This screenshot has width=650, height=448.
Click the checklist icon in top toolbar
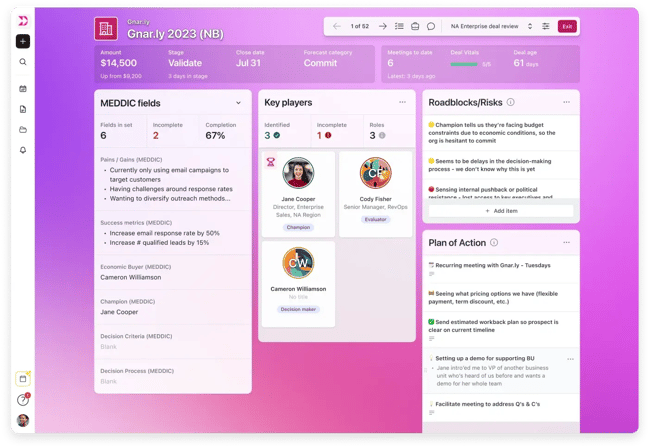tap(399, 26)
